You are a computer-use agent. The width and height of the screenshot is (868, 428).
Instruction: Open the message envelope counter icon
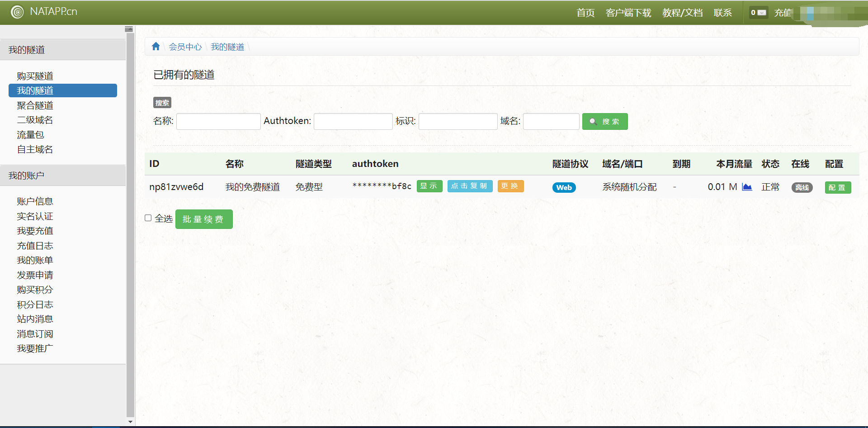758,13
